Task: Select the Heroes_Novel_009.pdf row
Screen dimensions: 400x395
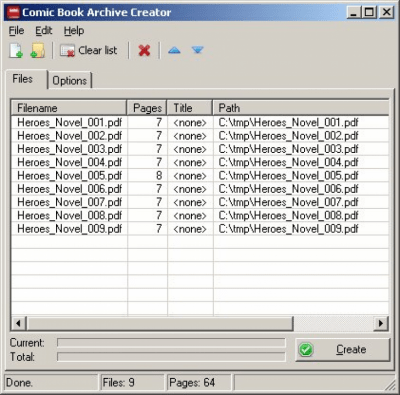Action: (200, 229)
